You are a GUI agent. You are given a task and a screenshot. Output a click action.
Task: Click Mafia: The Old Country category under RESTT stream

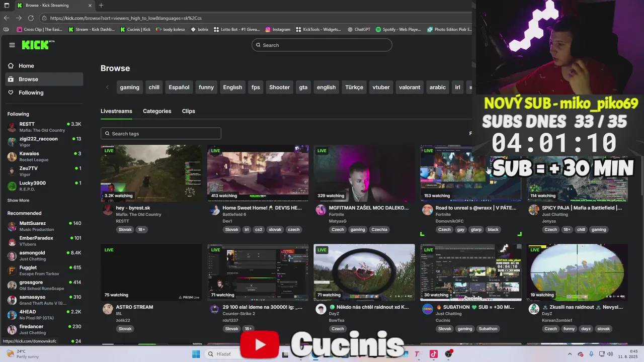click(138, 214)
